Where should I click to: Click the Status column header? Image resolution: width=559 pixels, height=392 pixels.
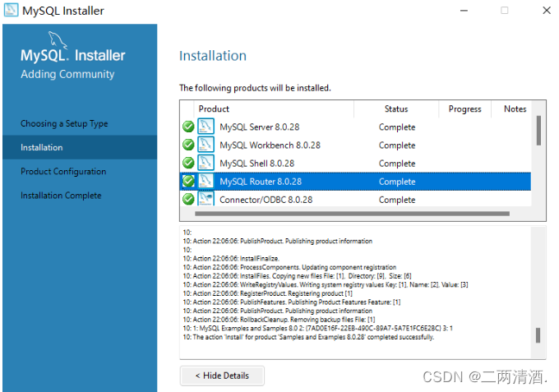(396, 109)
